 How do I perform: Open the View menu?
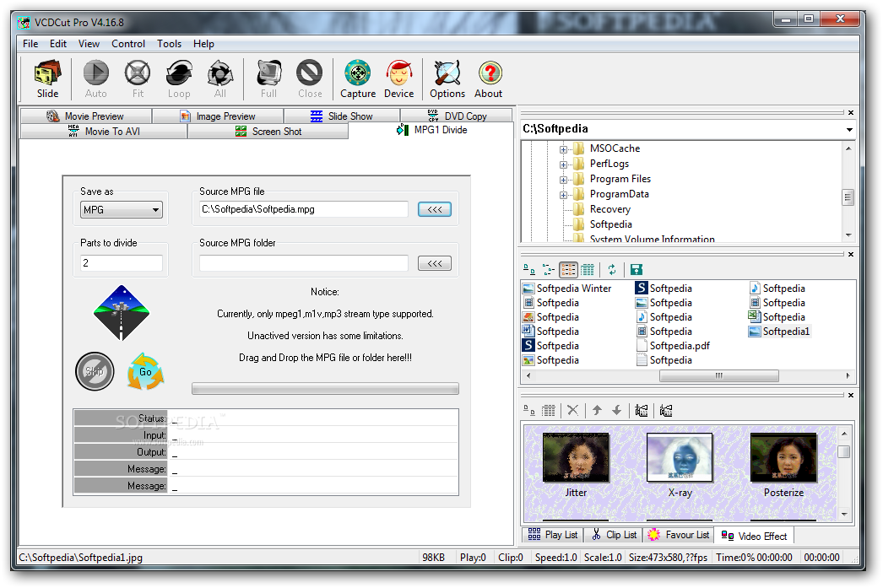[89, 44]
